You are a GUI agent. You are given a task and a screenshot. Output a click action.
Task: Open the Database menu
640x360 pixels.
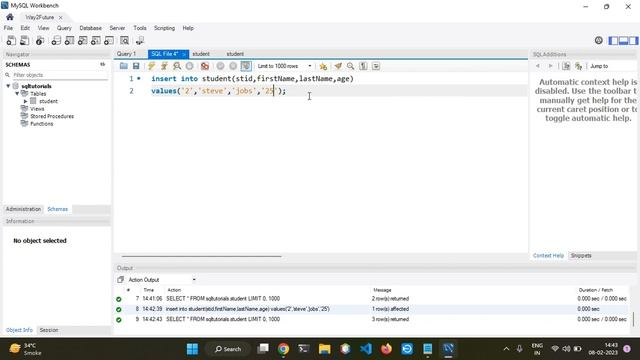pos(91,28)
